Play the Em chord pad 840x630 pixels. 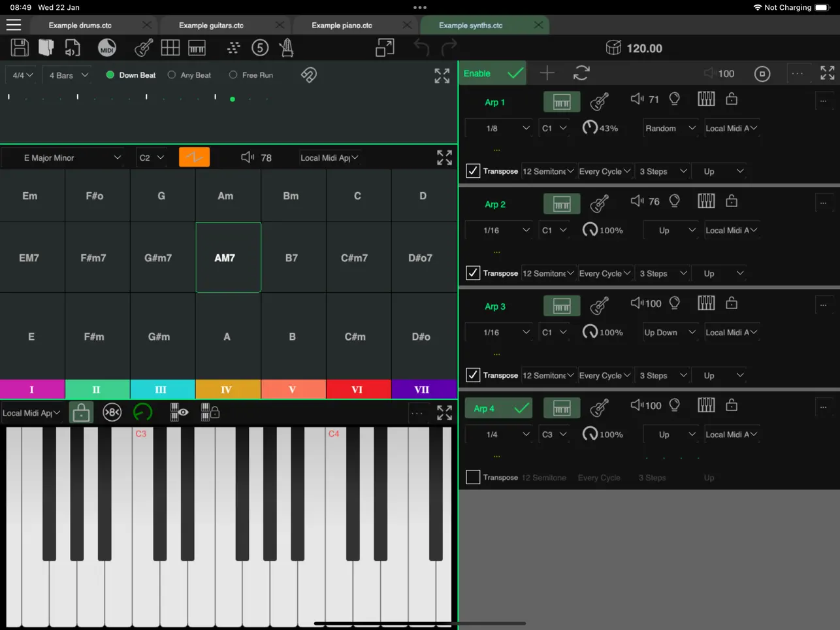coord(32,195)
